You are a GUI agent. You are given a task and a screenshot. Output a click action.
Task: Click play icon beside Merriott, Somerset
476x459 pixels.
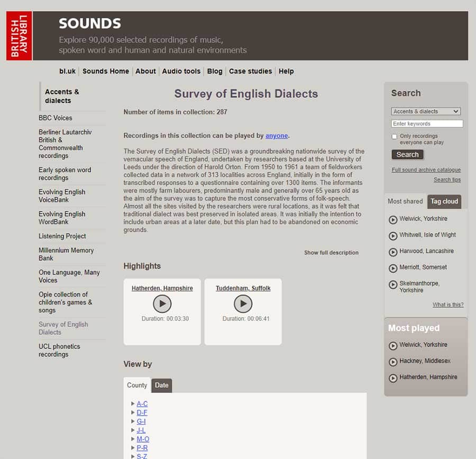[393, 268]
